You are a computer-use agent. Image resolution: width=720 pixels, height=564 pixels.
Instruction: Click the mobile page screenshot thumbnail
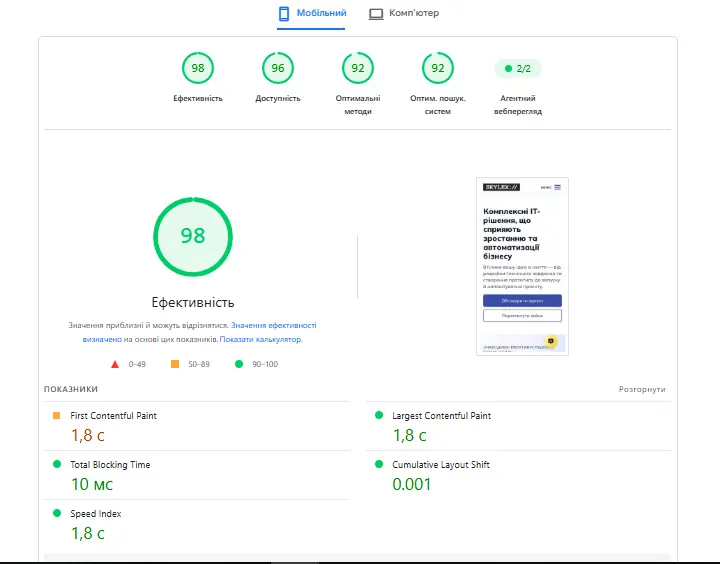(522, 266)
